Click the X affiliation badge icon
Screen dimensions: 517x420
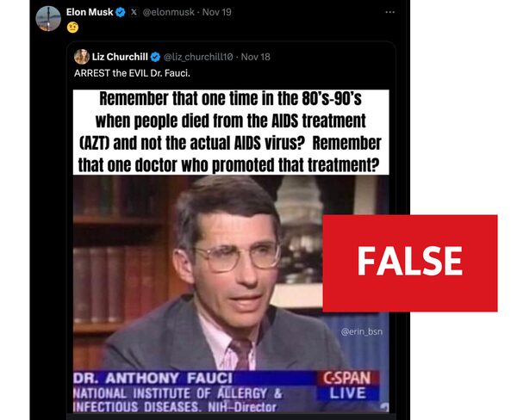[134, 12]
